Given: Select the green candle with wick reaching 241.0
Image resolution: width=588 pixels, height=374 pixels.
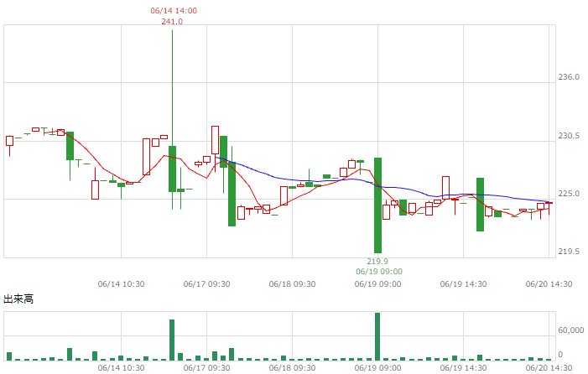Looking at the screenshot, I should [x=172, y=169].
